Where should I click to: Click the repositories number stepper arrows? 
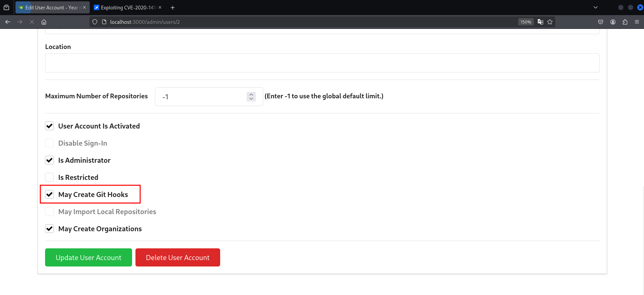point(251,97)
